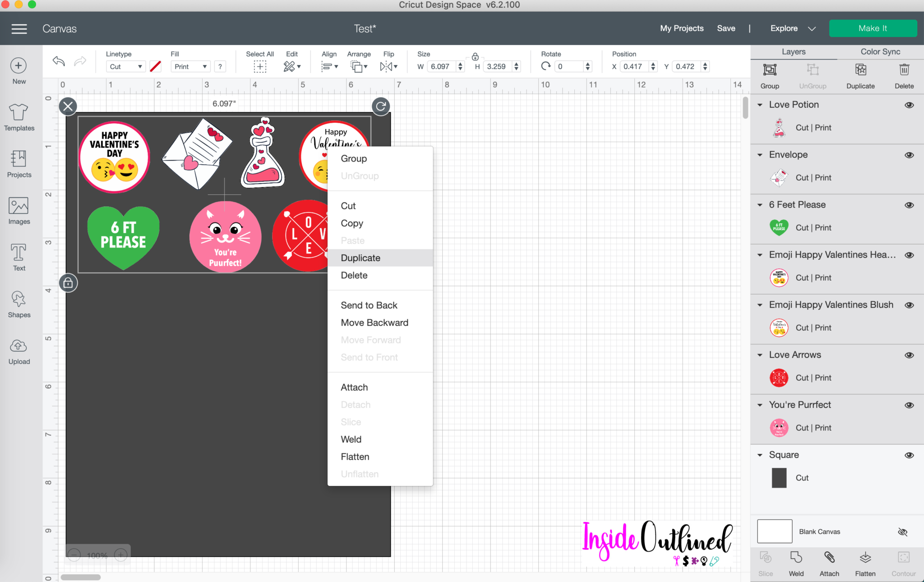
Task: Click the red Linetype color swatch
Action: click(155, 66)
